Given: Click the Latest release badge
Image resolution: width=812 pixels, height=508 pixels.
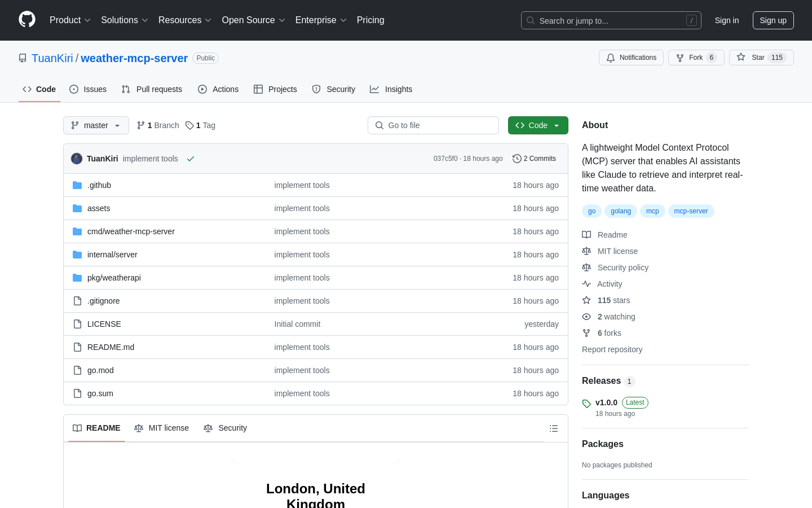Looking at the screenshot, I should point(635,402).
